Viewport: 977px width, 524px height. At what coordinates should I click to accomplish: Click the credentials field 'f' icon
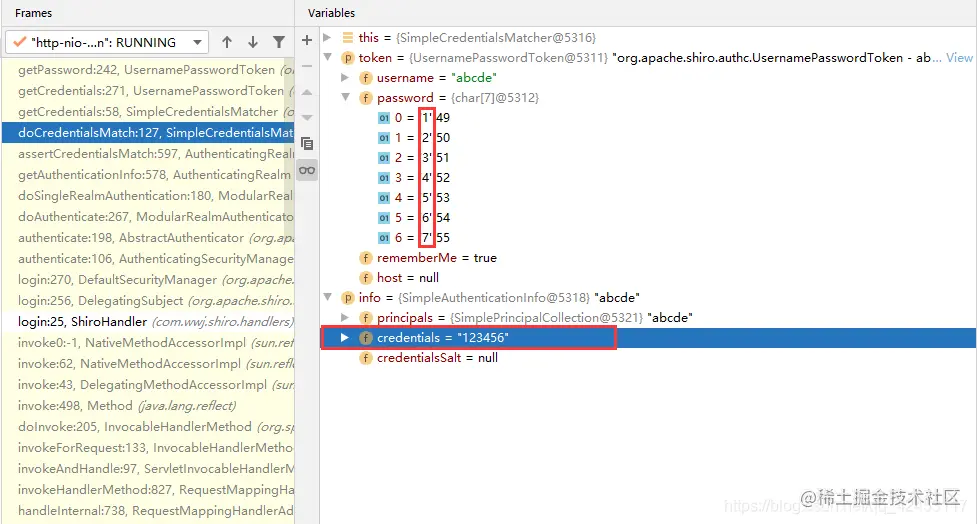(x=366, y=338)
